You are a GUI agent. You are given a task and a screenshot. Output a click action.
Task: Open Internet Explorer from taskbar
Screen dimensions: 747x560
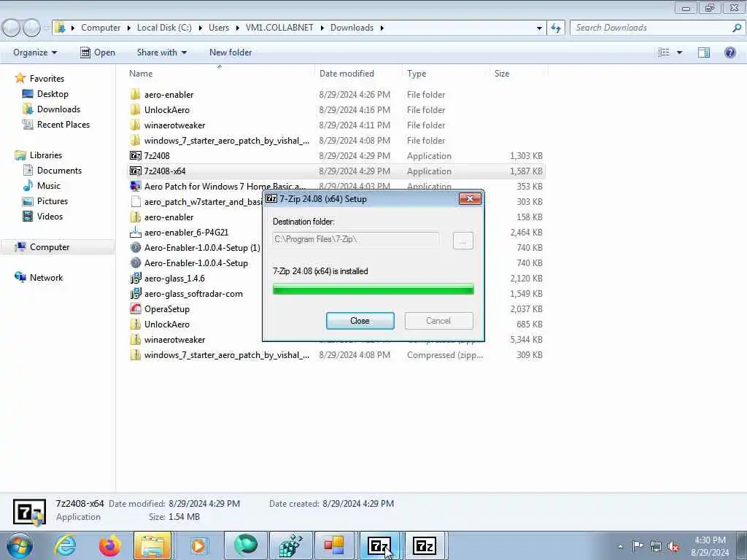(65, 545)
